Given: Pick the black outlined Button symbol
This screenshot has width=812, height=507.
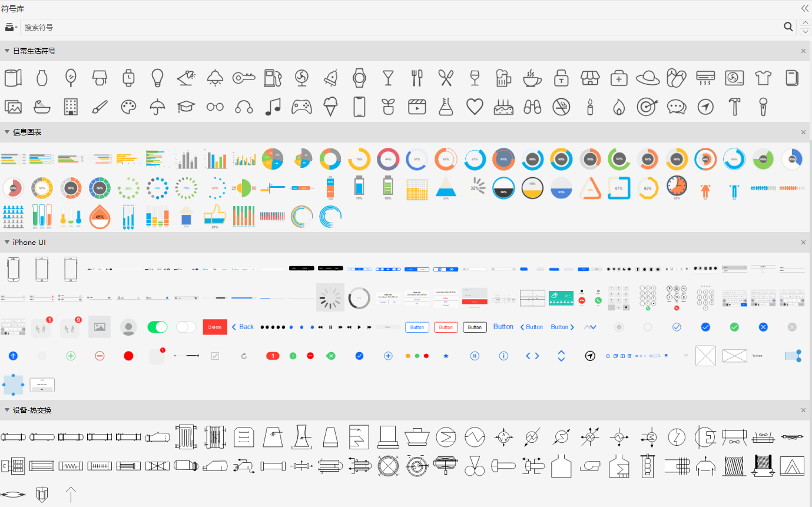Looking at the screenshot, I should click(475, 327).
